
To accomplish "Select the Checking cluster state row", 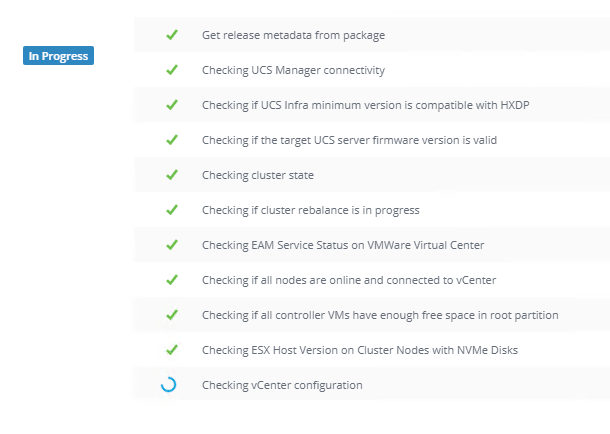I will [x=258, y=175].
